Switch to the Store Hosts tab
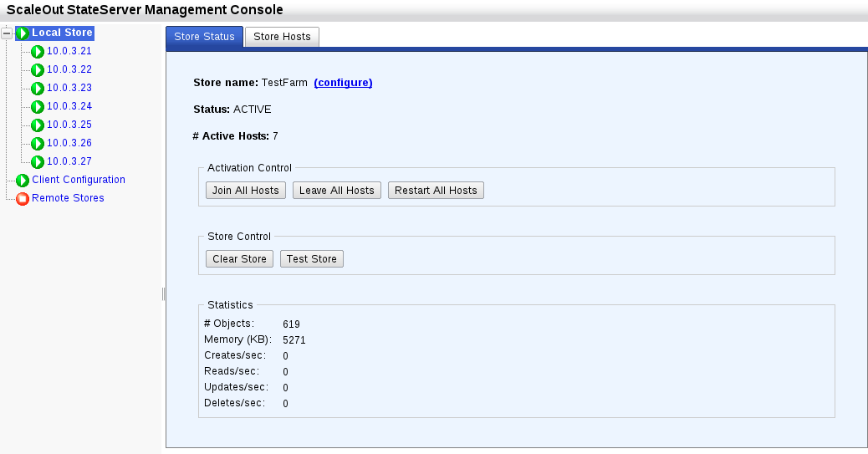Viewport: 868px width, 454px height. pos(282,37)
